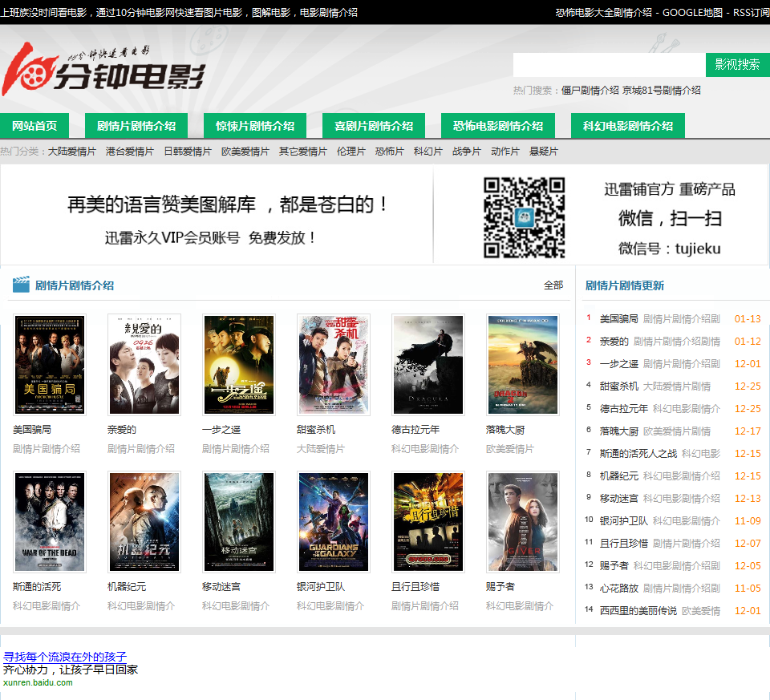Click hot search 京城81号剧情介绍
Viewport: 770px width, 700px height.
pos(662,91)
